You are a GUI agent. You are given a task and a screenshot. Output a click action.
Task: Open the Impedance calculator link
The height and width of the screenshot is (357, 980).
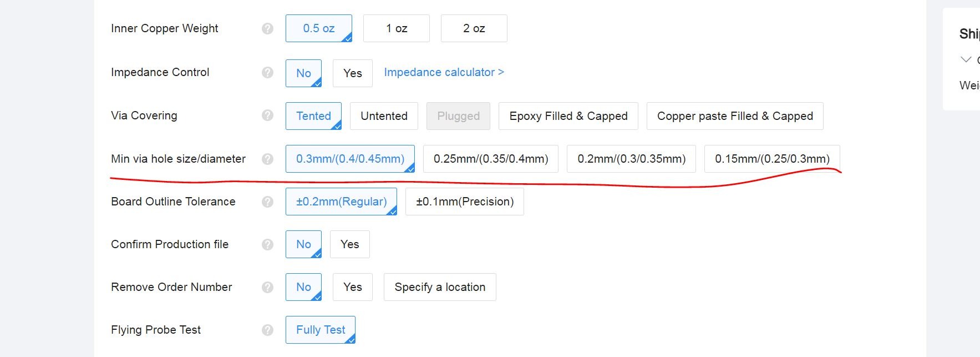444,72
